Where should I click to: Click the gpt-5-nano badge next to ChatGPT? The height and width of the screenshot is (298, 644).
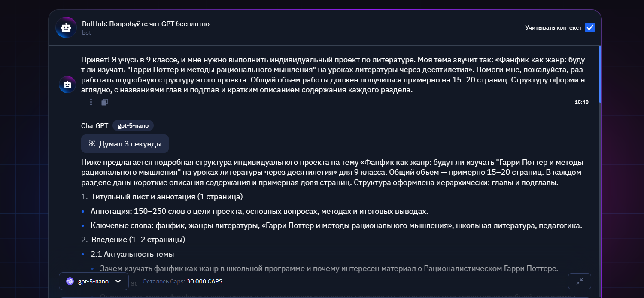[x=133, y=126]
